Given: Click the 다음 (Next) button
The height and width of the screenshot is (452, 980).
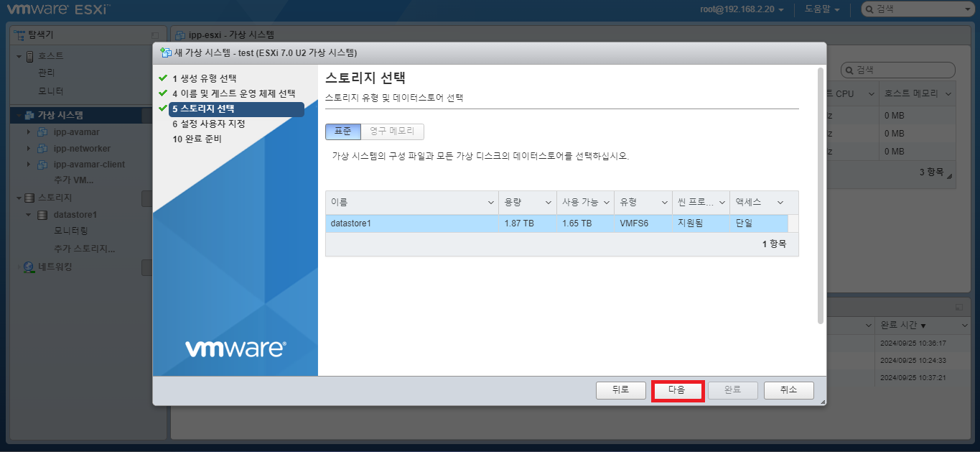Looking at the screenshot, I should (677, 390).
